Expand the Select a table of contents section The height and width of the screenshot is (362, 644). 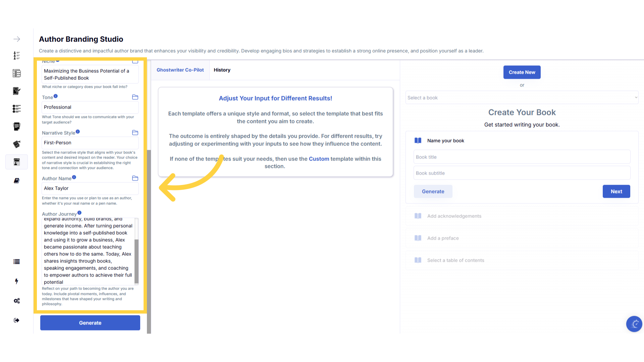tap(455, 260)
